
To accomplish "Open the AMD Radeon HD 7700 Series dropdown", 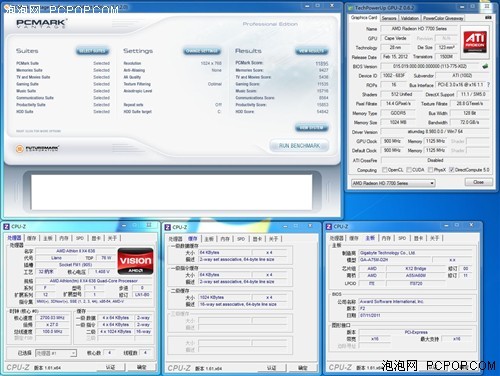I will click(393, 183).
